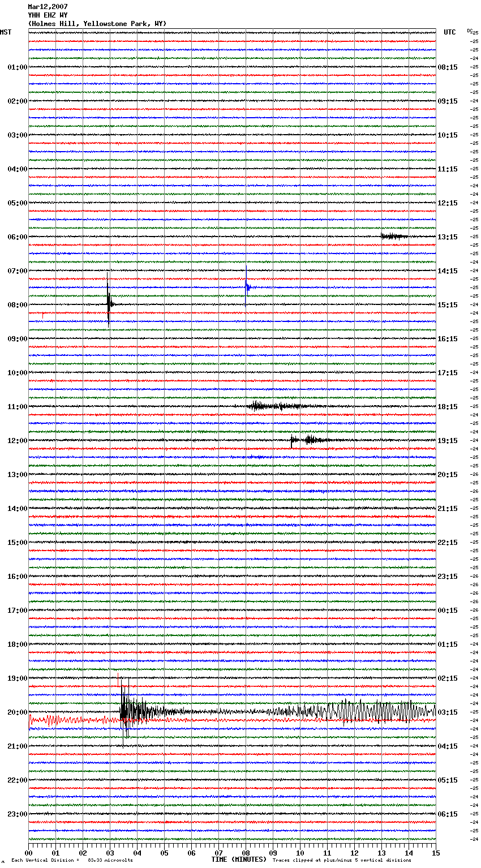Select the 06:00 MST time label
This screenshot has height=868, width=481.
[x=17, y=237]
